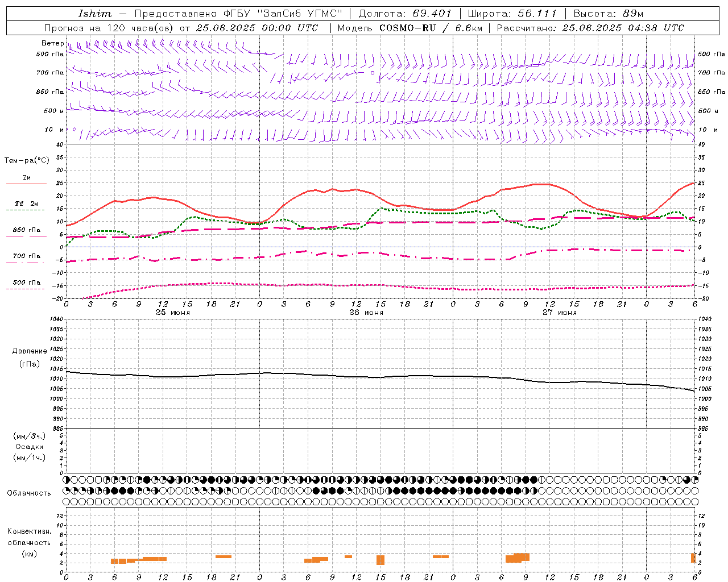
Task: Click the "Td 2м" dew point legend entry
Action: pyautogui.click(x=27, y=203)
